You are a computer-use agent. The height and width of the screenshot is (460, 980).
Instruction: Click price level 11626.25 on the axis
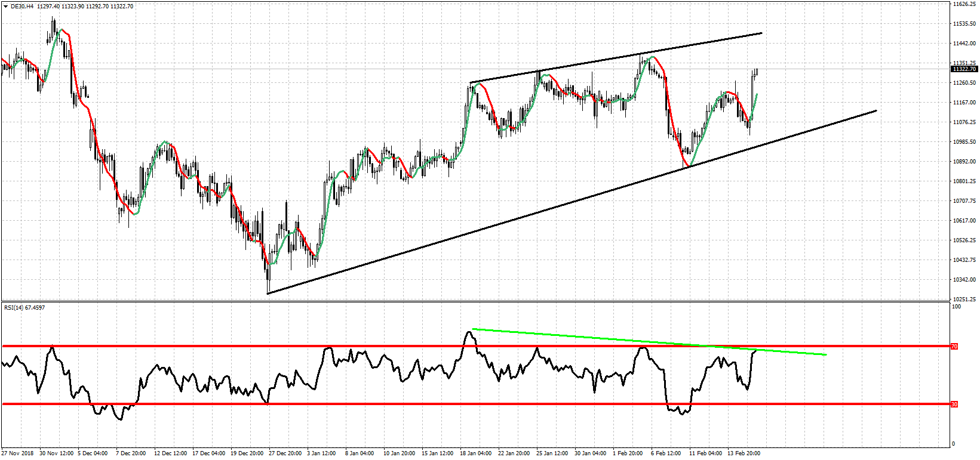964,4
